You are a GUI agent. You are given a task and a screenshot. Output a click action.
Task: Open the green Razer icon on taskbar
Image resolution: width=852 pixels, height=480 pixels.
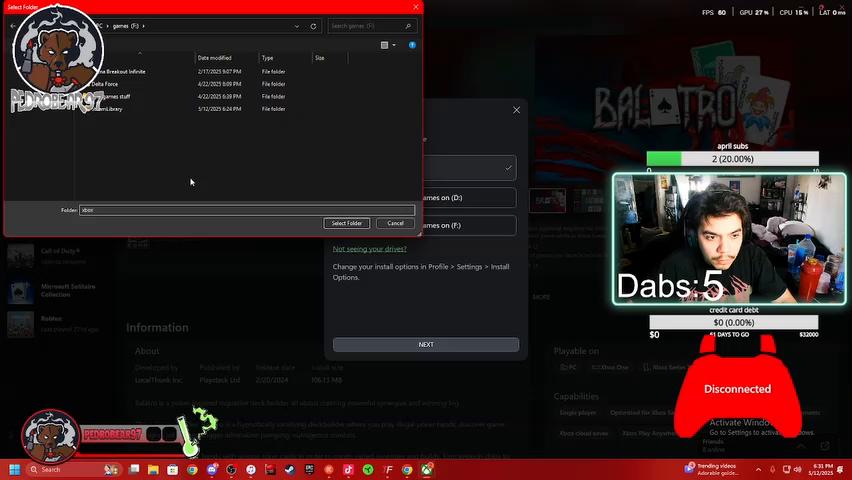(368, 470)
